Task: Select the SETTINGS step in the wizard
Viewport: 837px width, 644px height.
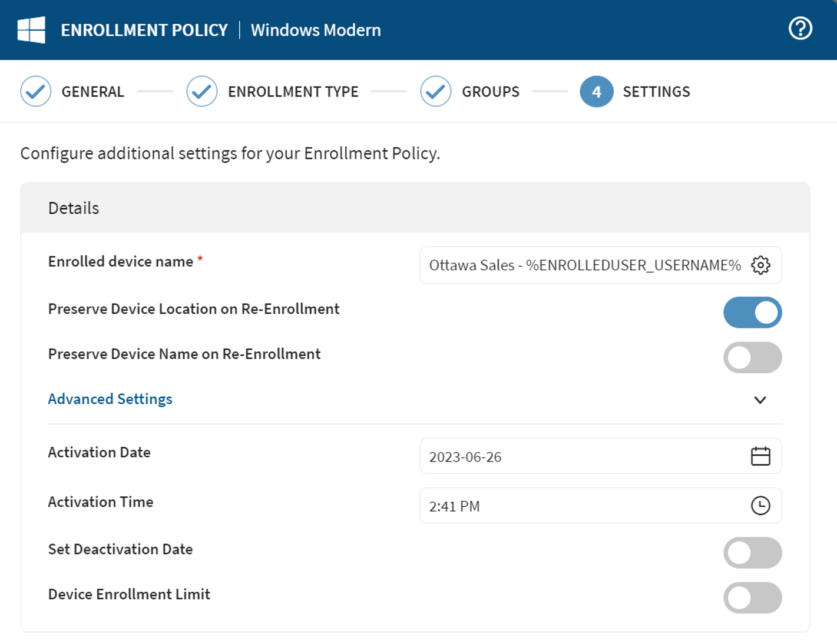Action: click(656, 91)
